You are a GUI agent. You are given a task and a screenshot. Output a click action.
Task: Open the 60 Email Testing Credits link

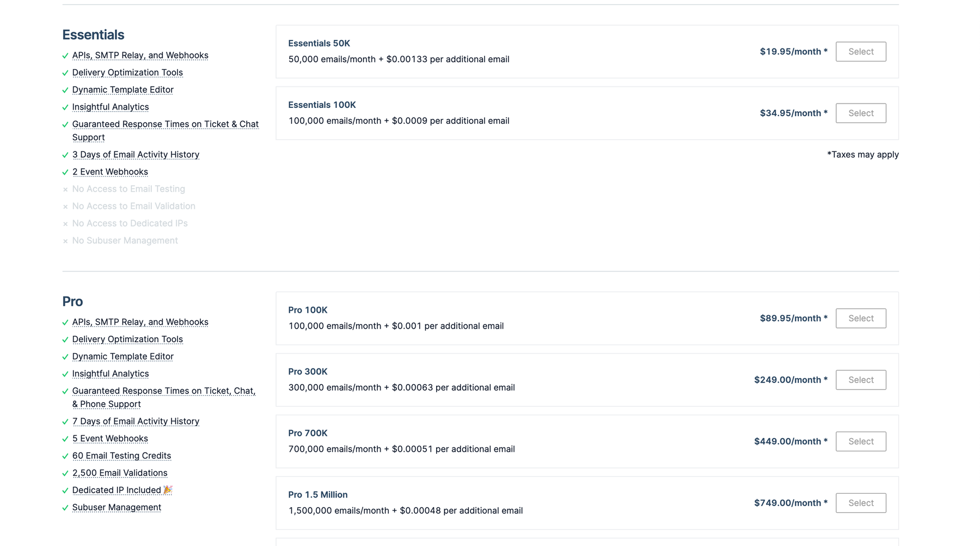[121, 456]
